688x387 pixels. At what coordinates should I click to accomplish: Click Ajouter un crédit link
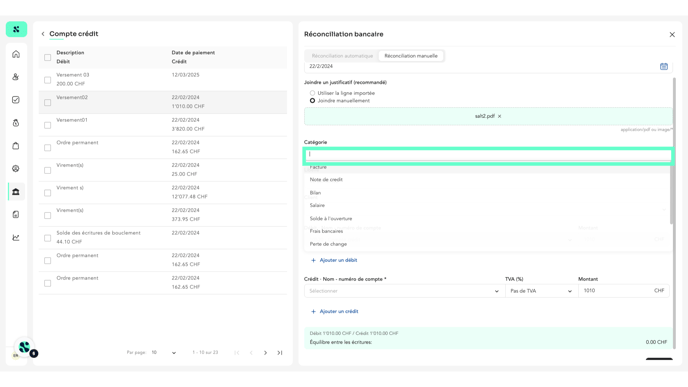tap(335, 312)
